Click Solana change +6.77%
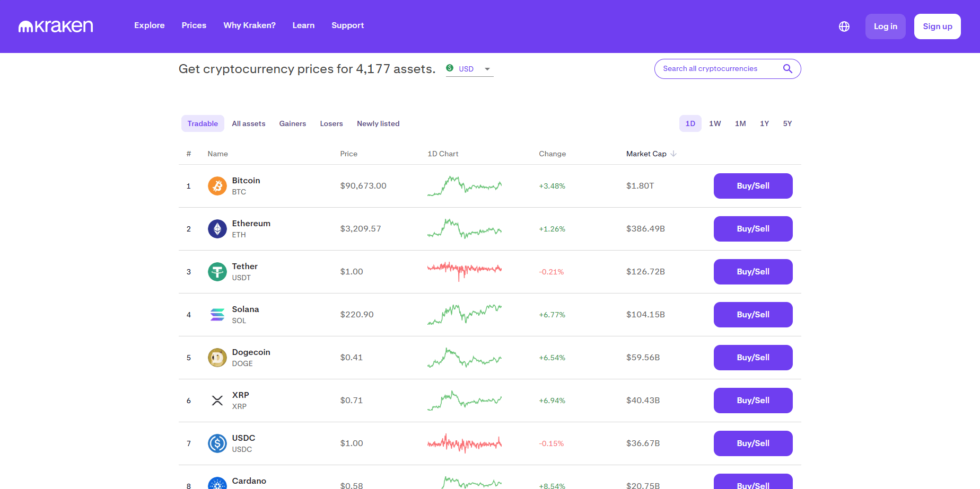This screenshot has height=489, width=980. (x=552, y=315)
